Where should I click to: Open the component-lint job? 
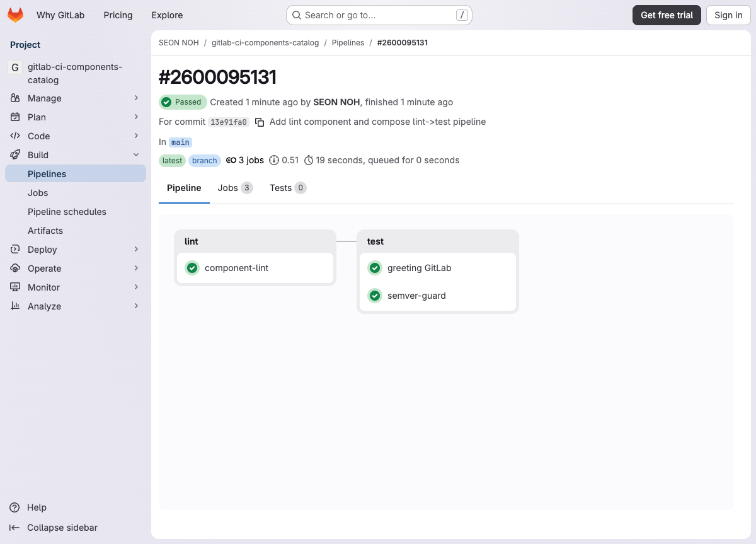pos(255,268)
